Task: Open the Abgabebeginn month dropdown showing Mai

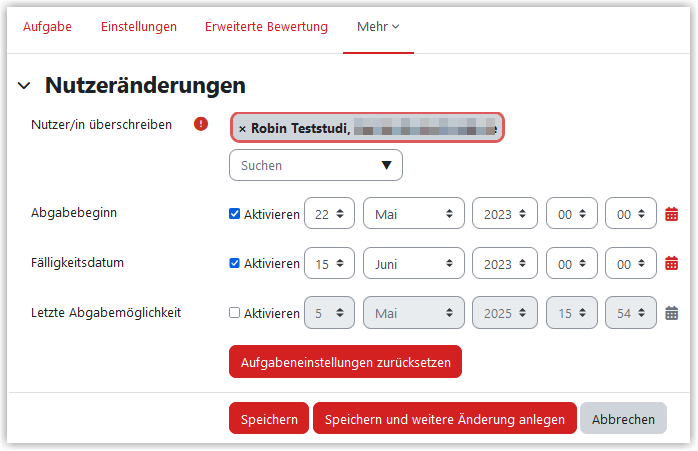Action: [414, 214]
